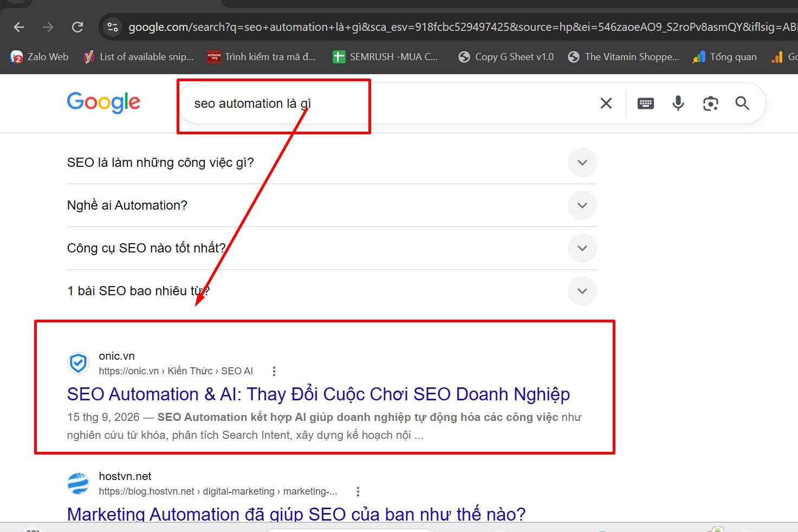Go to the Google homepage logo
This screenshot has height=532, width=798.
coord(103,102)
